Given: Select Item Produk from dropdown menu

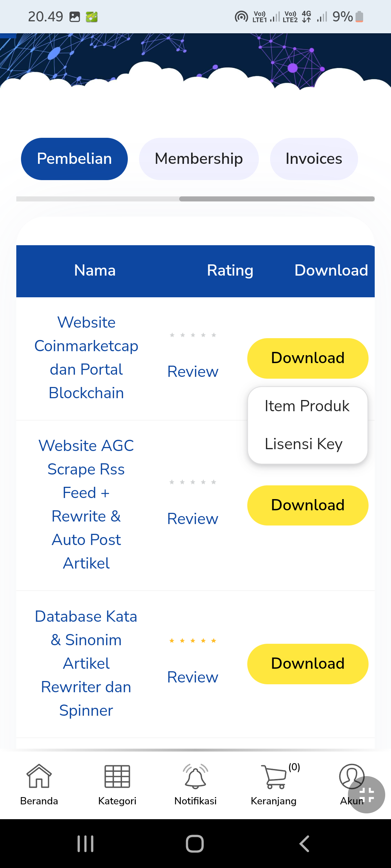Looking at the screenshot, I should [x=307, y=406].
